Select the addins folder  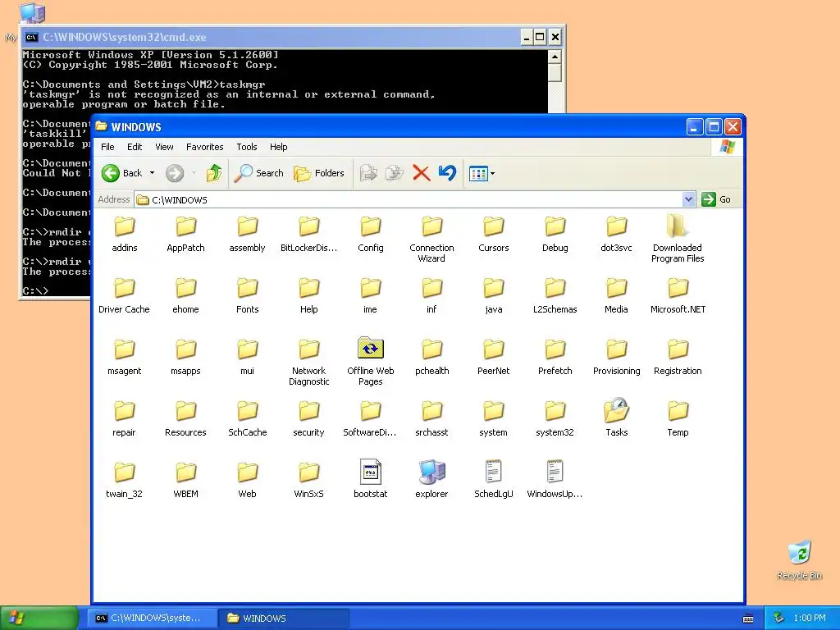[x=125, y=234]
